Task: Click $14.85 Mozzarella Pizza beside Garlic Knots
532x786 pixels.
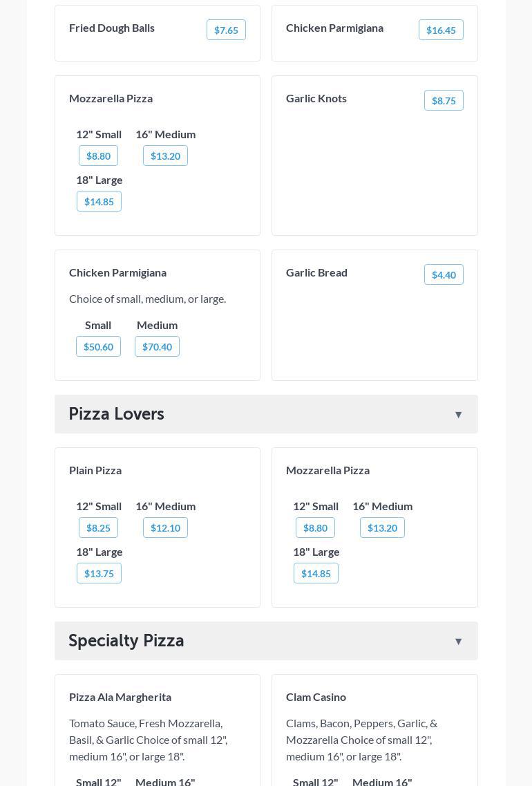Action: (x=99, y=201)
